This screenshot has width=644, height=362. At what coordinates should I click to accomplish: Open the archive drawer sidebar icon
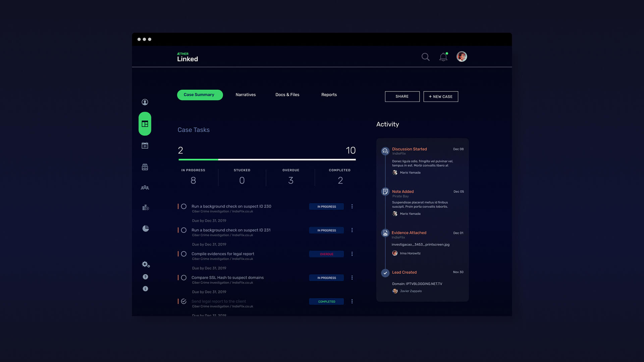(145, 167)
